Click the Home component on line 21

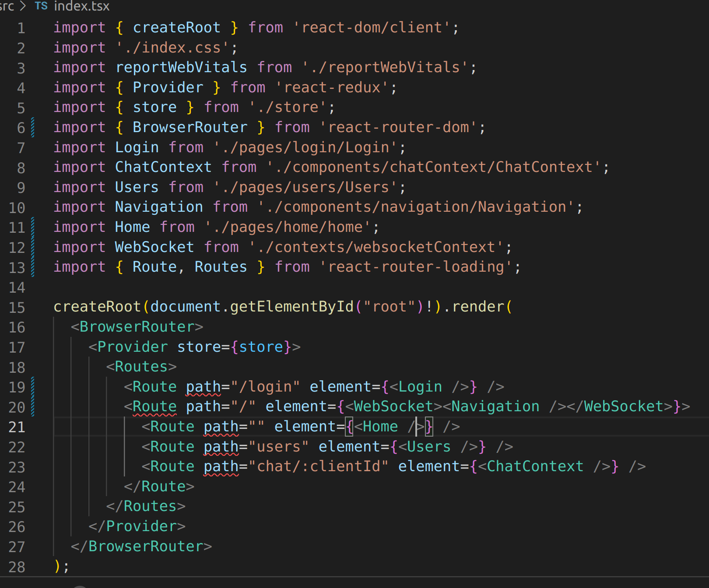(x=380, y=427)
